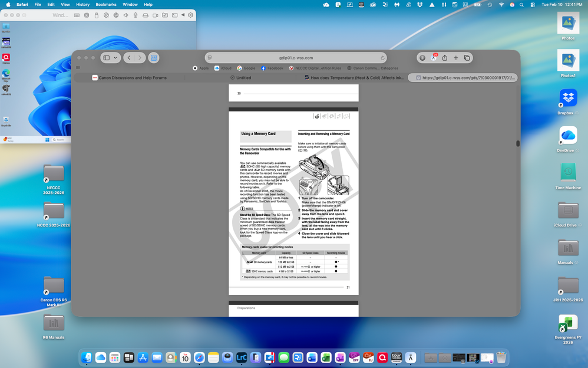Show the Safari sidebar

pyautogui.click(x=107, y=58)
